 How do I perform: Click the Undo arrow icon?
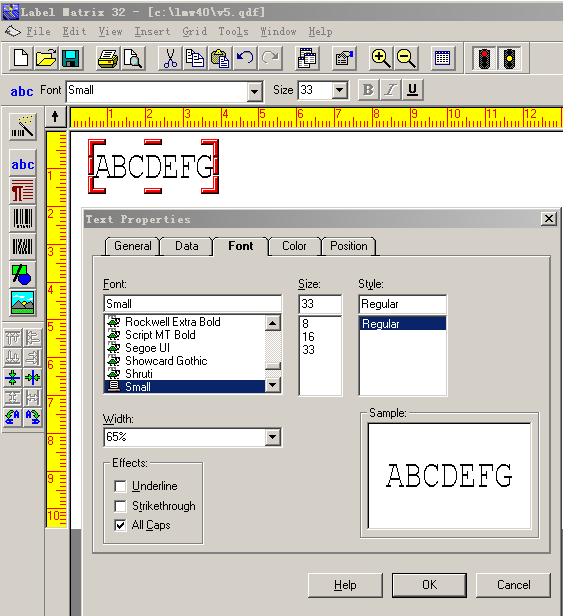pyautogui.click(x=245, y=58)
